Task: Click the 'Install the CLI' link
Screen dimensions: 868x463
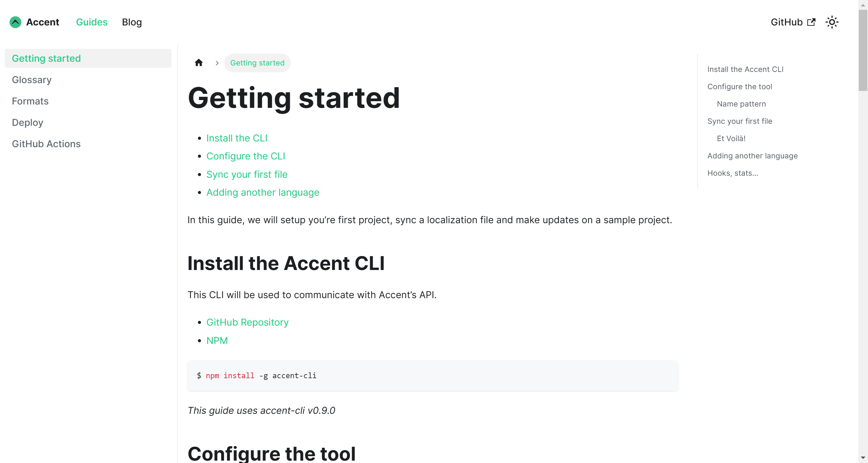Action: [237, 138]
